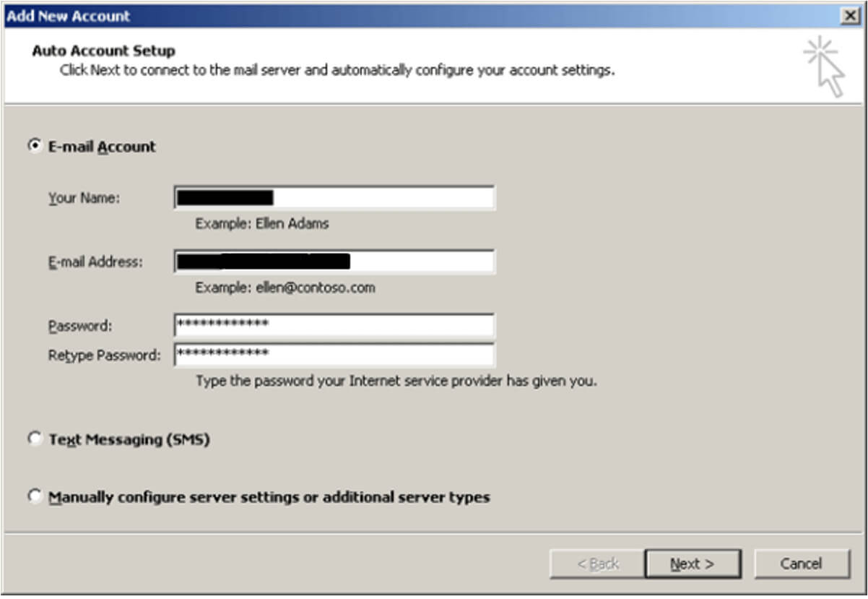Cancel the account setup wizard
868x599 pixels.
(801, 564)
